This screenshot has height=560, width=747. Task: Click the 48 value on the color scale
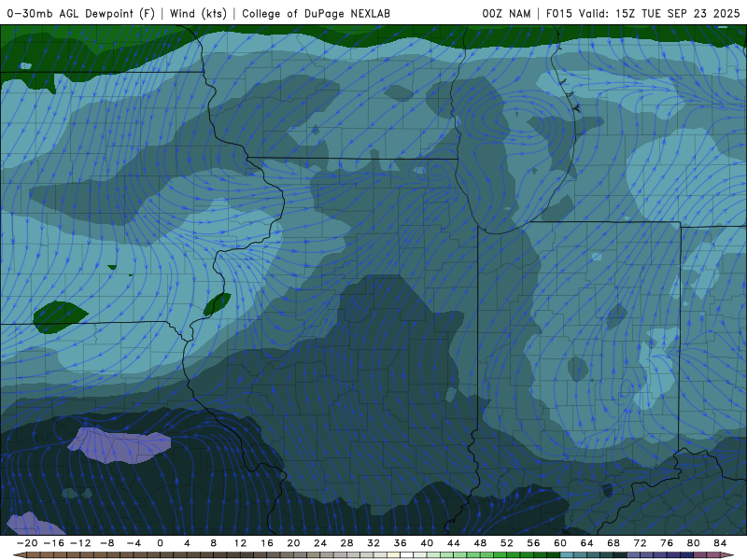[480, 543]
